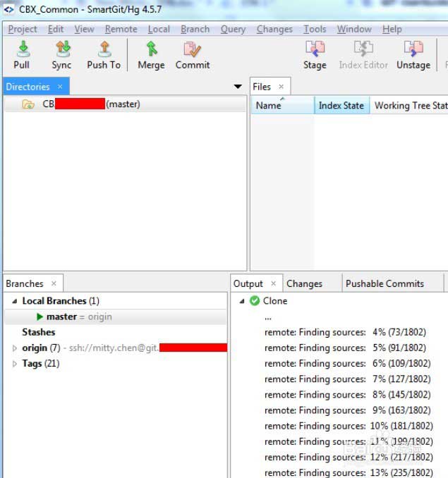This screenshot has height=478, width=448.
Task: Click output line '9% (163/1802)'
Action: [348, 410]
